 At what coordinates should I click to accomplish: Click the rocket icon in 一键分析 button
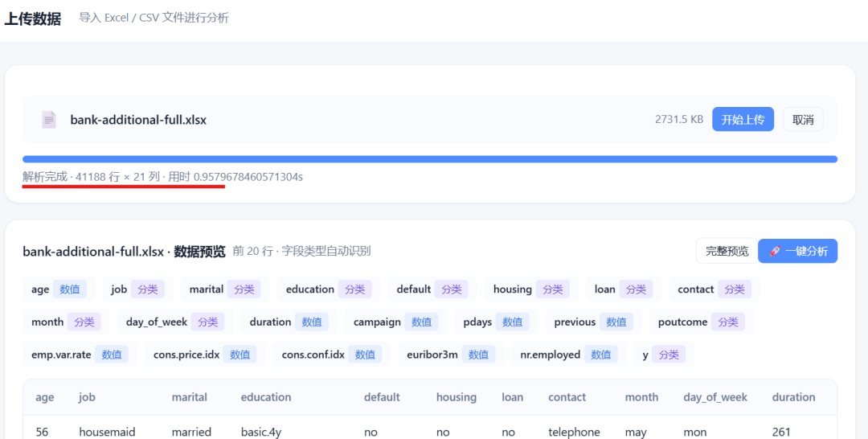click(775, 252)
